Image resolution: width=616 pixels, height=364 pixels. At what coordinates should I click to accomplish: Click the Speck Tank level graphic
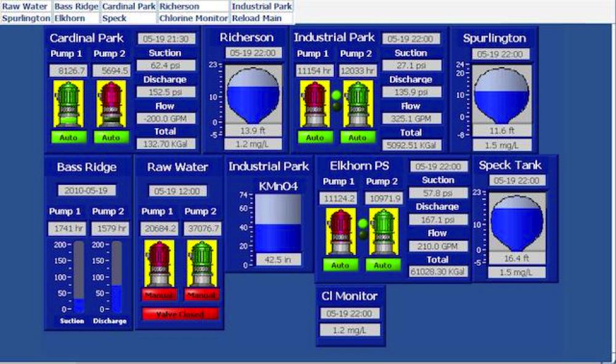pos(517,222)
